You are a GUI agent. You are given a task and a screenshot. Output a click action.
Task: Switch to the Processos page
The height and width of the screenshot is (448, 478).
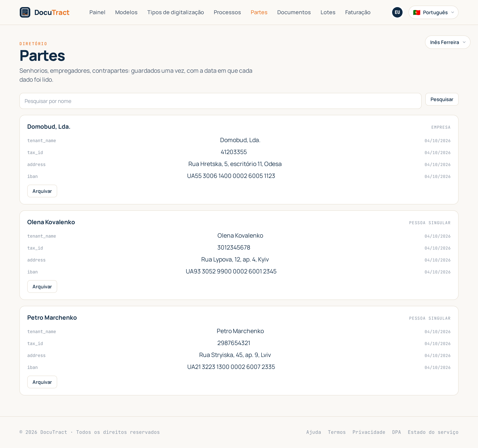(227, 12)
